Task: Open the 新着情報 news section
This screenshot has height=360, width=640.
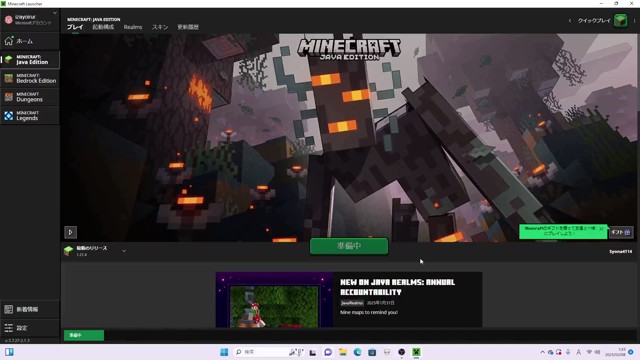Action: tap(29, 309)
